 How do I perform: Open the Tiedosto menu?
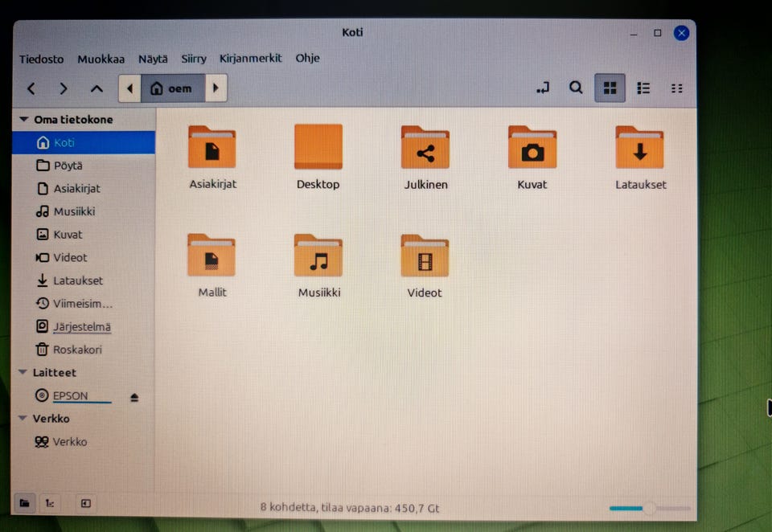point(41,59)
